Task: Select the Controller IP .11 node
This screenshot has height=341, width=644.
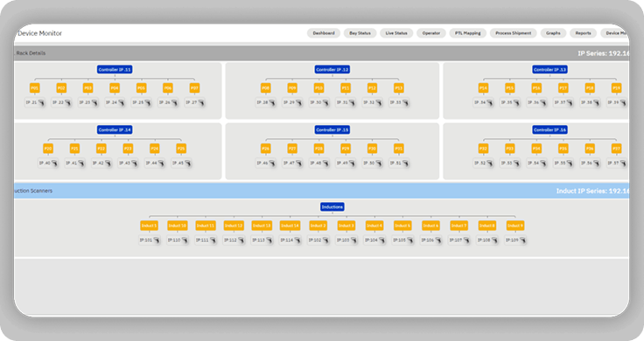Action: pos(115,70)
